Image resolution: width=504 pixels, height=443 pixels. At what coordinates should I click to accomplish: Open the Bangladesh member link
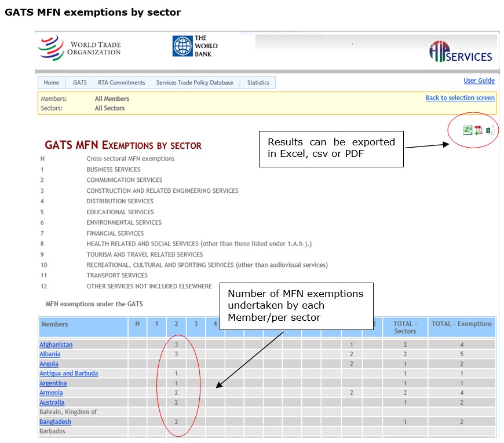pos(55,422)
